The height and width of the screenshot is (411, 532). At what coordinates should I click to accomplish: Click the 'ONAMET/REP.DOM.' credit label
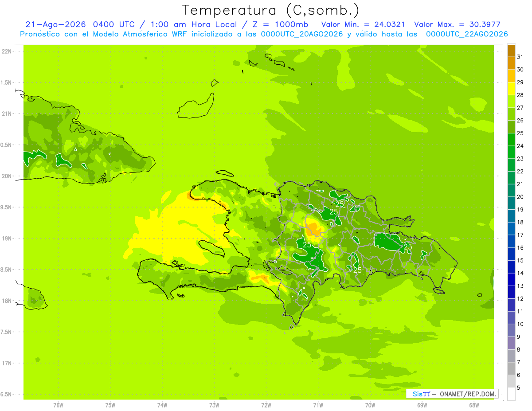468,394
